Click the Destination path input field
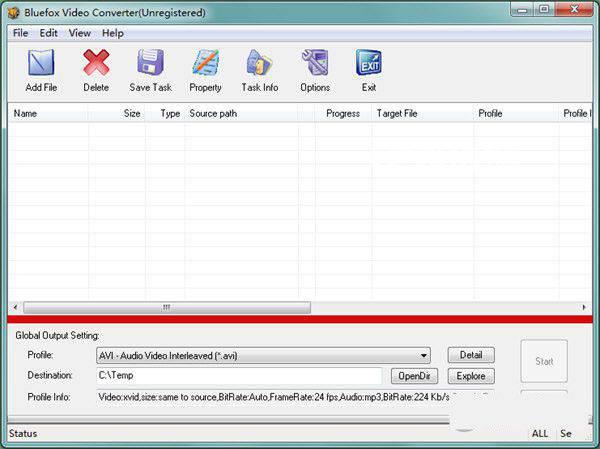600x449 pixels. [239, 376]
